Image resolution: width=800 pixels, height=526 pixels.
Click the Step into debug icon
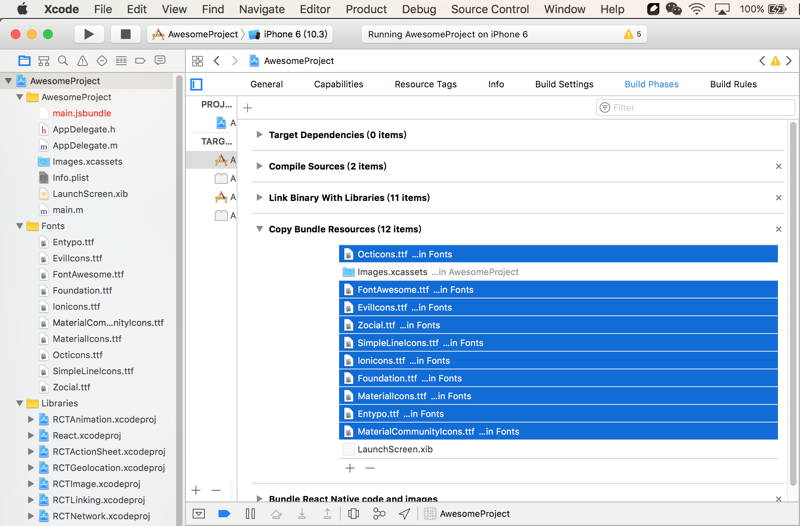click(x=302, y=514)
